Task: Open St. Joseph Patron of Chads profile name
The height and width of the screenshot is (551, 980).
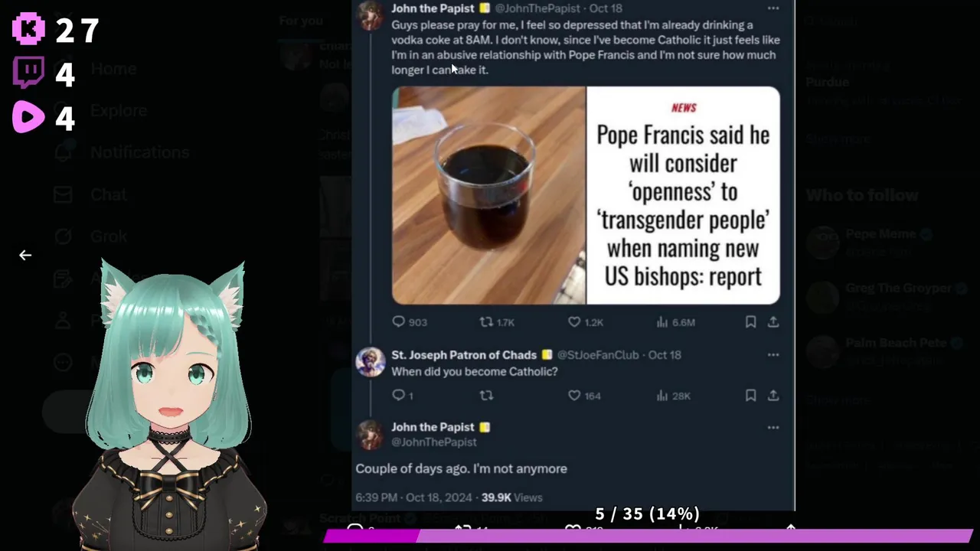Action: (464, 355)
